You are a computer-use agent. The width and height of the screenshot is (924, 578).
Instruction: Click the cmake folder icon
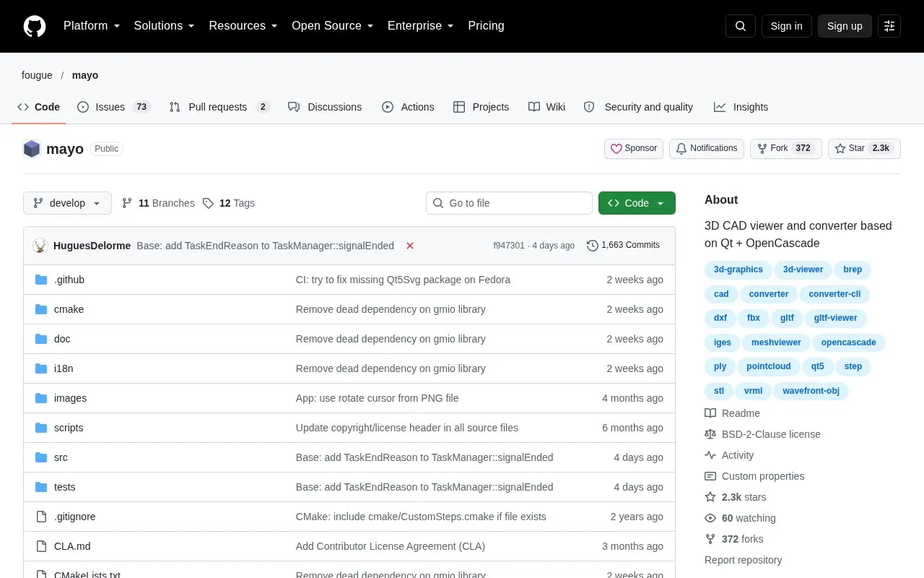[41, 309]
